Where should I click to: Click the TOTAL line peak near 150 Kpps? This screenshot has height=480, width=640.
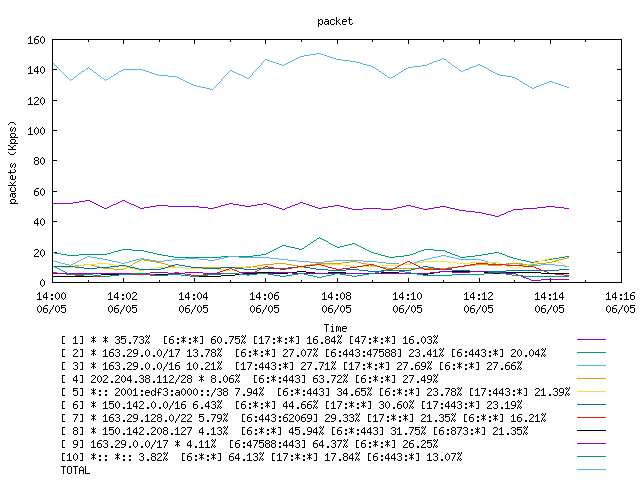tap(319, 53)
